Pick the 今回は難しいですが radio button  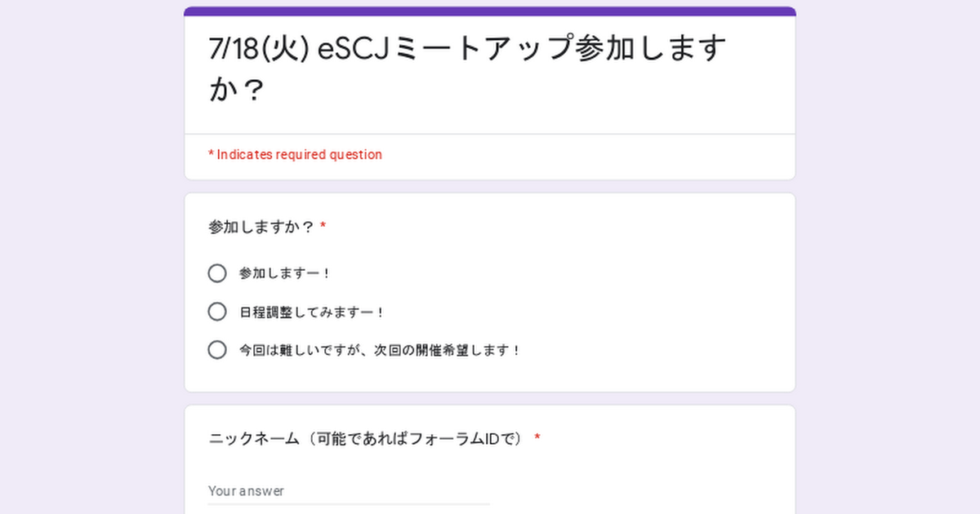pos(217,350)
